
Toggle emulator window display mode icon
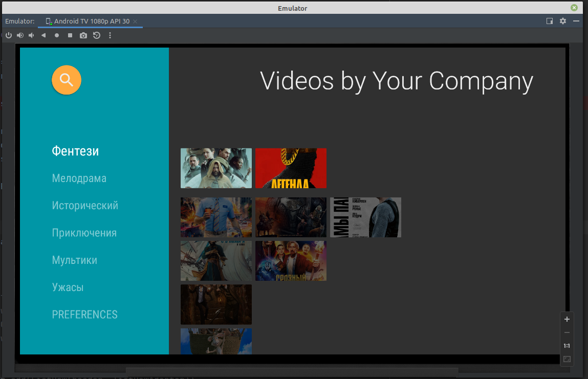coord(550,21)
